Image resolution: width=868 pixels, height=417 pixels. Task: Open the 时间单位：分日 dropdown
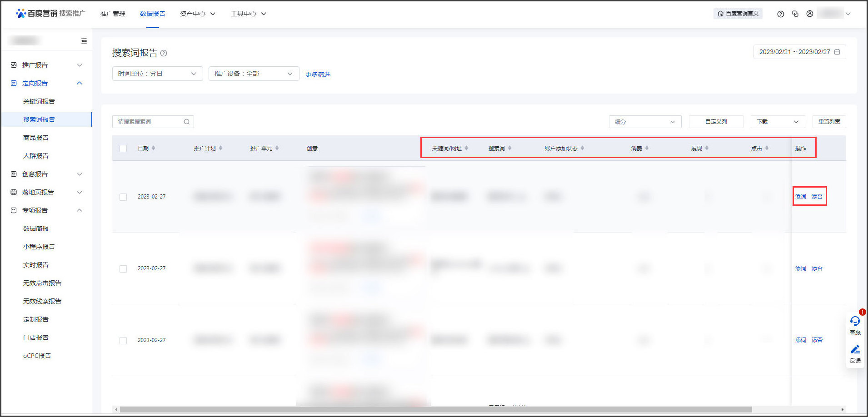point(157,73)
